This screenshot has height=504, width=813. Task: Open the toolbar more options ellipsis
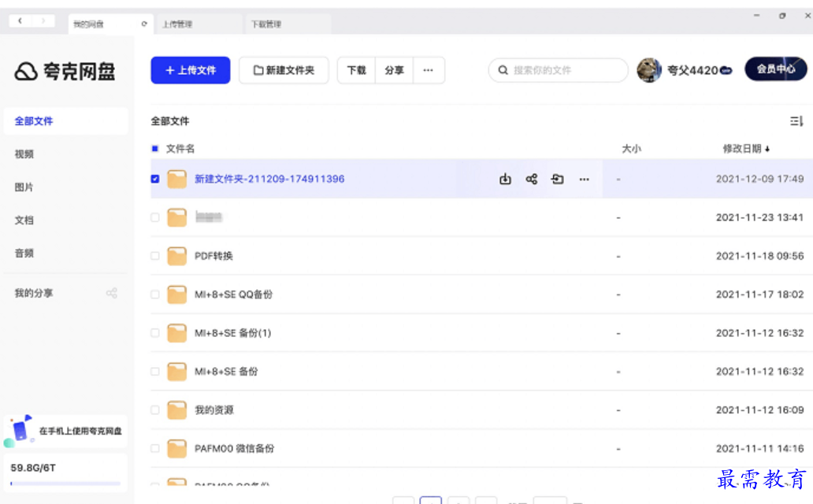429,70
